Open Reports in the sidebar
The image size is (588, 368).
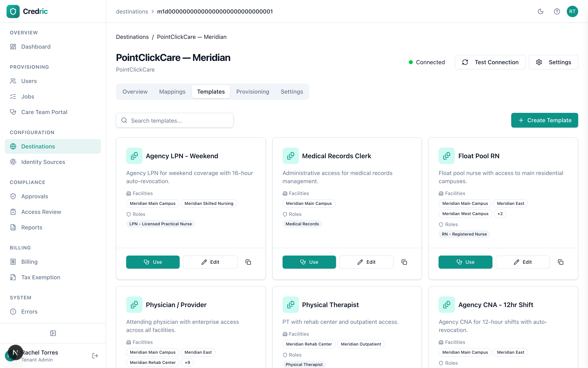[53, 228]
